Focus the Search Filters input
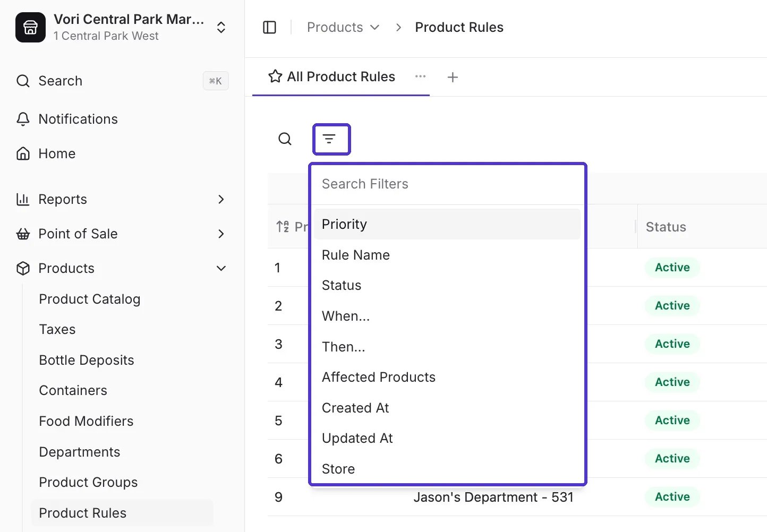Image resolution: width=767 pixels, height=532 pixels. click(447, 184)
